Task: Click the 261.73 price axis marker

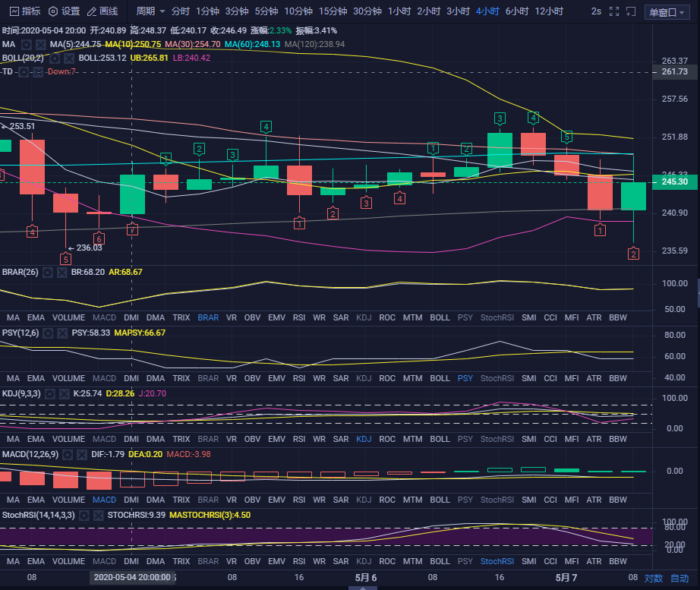Action: (x=674, y=72)
